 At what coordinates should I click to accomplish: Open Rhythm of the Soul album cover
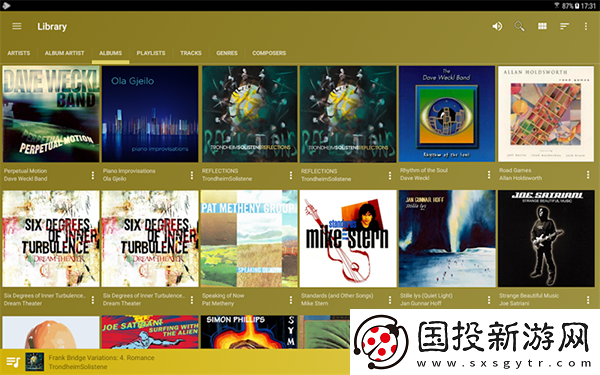[447, 114]
